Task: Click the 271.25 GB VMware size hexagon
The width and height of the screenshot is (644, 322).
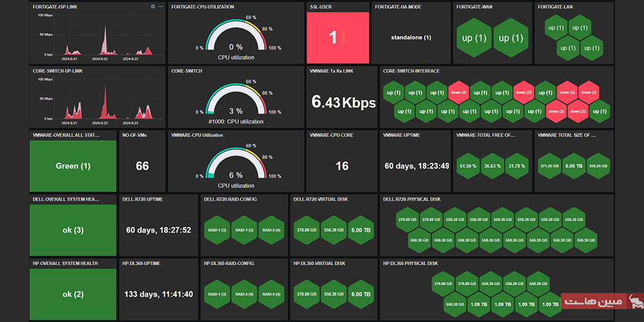Action: coord(549,166)
